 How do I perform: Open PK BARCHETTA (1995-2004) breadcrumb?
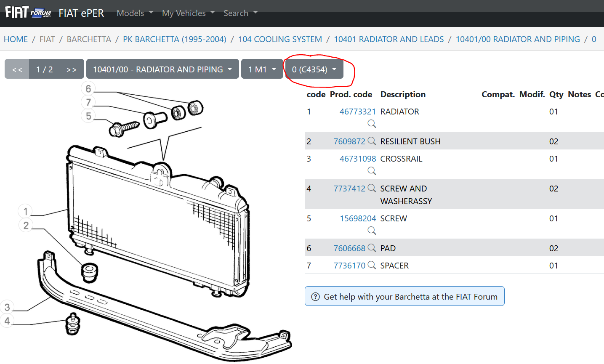pos(175,39)
